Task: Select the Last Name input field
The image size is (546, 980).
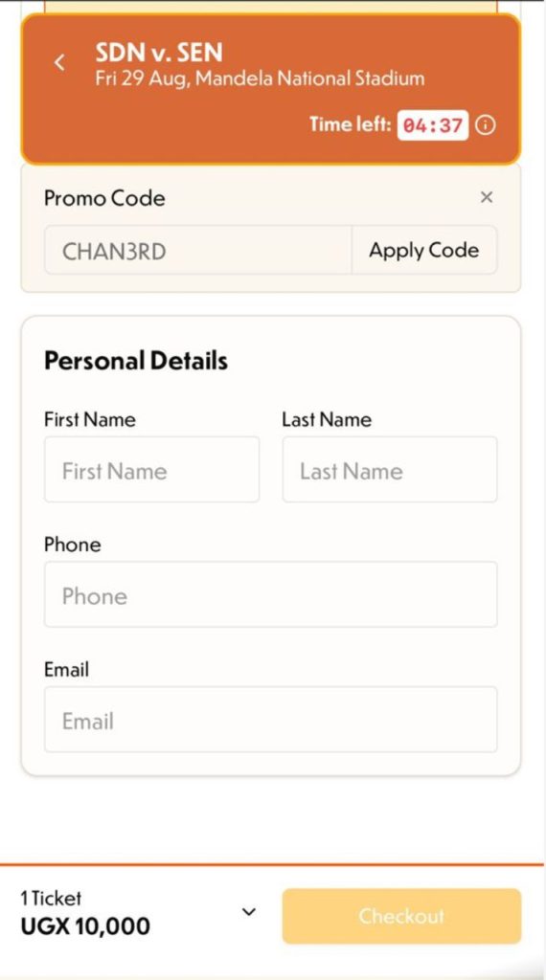Action: click(x=390, y=469)
